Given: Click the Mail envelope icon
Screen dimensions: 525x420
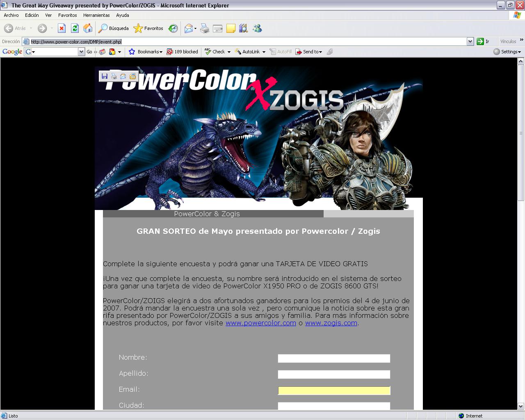Looking at the screenshot, I should point(188,28).
